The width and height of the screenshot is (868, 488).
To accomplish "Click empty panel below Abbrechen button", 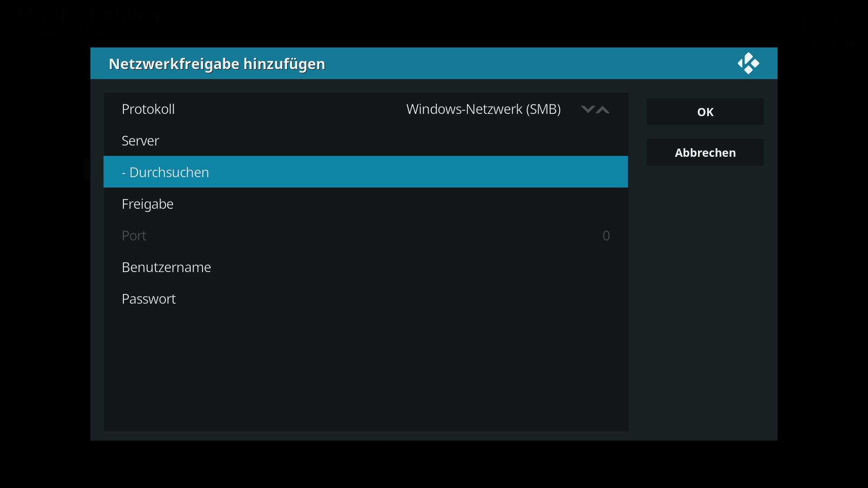I will [x=705, y=298].
